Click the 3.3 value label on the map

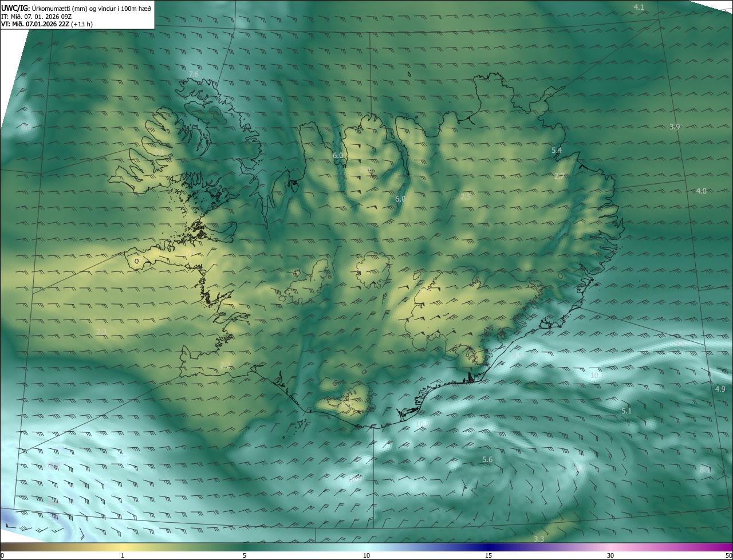[x=539, y=539]
